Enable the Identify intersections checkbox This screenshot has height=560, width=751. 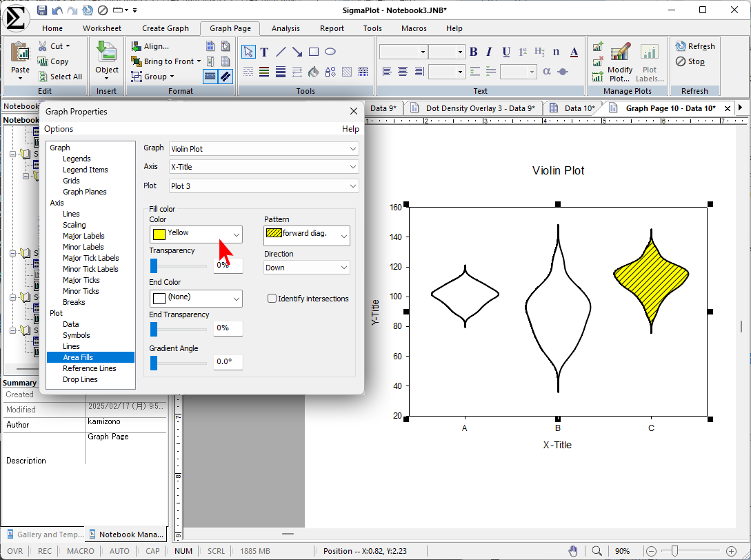point(272,299)
